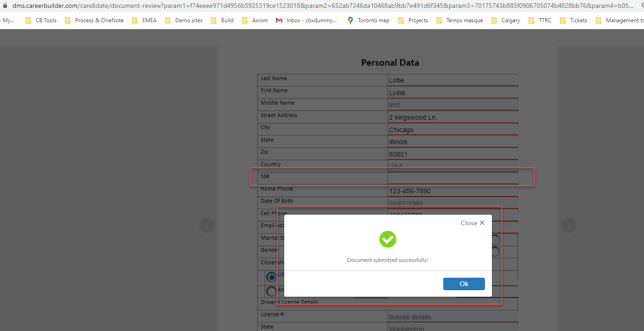Open the Tickets bookmark

tap(575, 20)
